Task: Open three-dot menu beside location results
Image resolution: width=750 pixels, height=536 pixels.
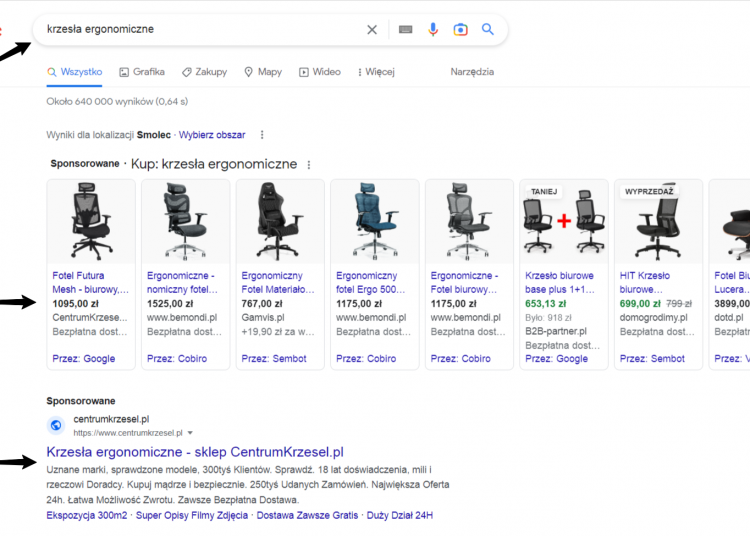Action: tap(262, 135)
